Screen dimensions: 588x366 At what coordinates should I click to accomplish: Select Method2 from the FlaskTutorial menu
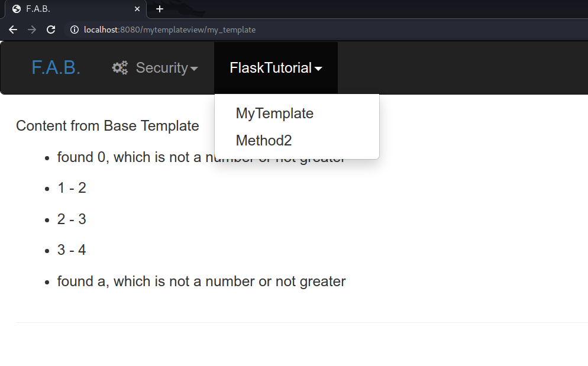coord(264,140)
